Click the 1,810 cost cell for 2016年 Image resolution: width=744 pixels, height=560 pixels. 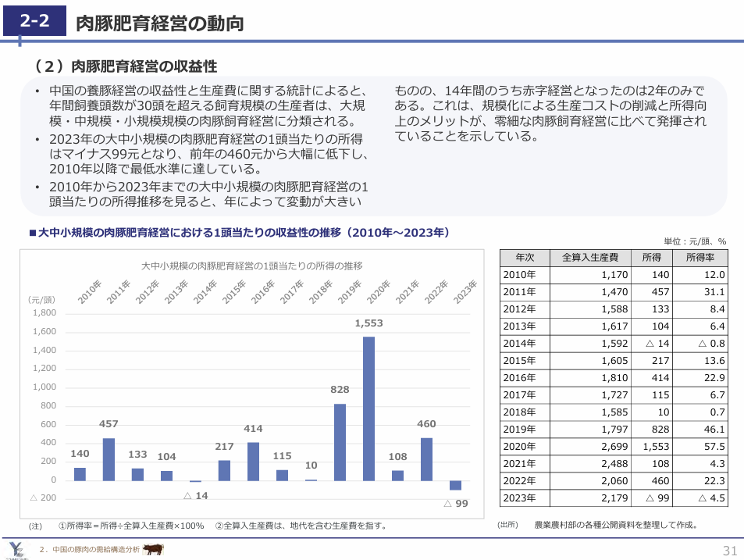coord(590,378)
